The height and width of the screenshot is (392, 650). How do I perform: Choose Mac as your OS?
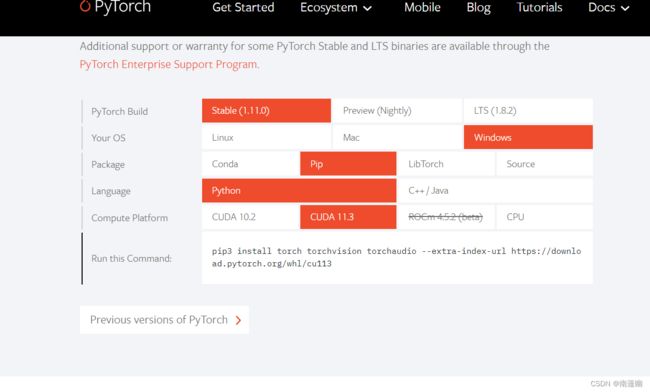[x=397, y=137]
